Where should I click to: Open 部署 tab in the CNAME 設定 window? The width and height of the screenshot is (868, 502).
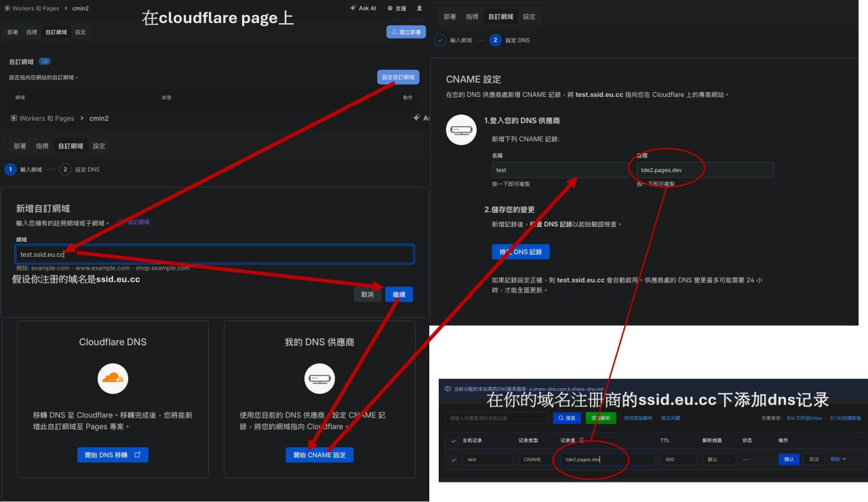pyautogui.click(x=450, y=16)
